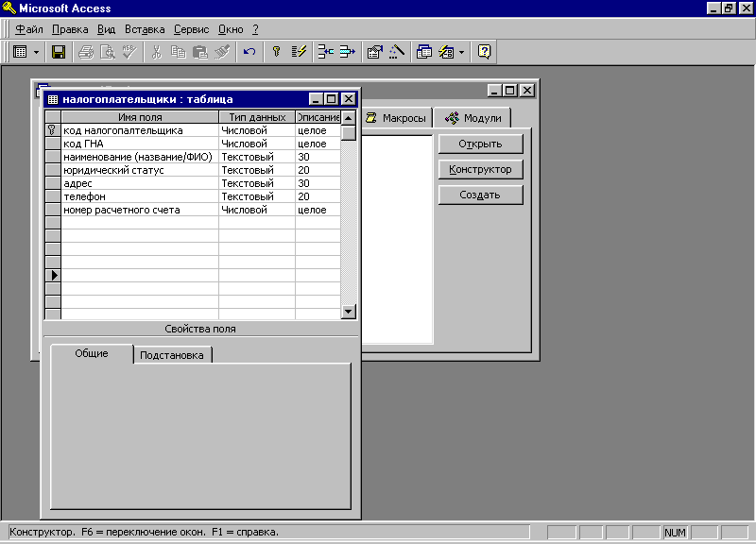Click the Открыть button

480,144
